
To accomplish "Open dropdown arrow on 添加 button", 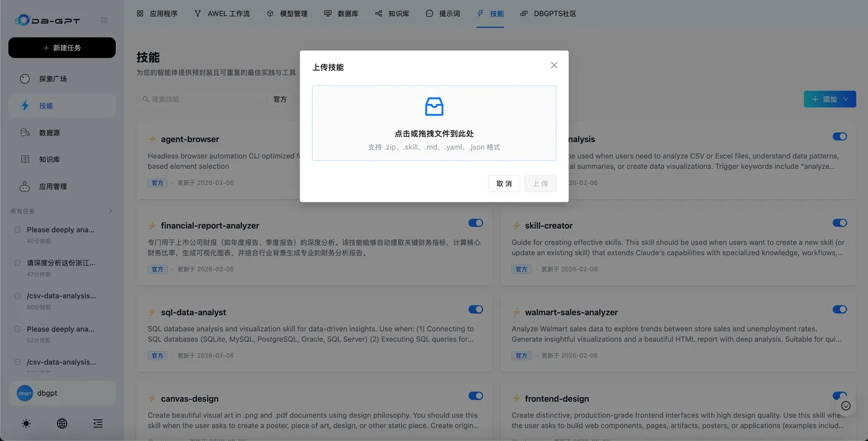I will click(846, 99).
